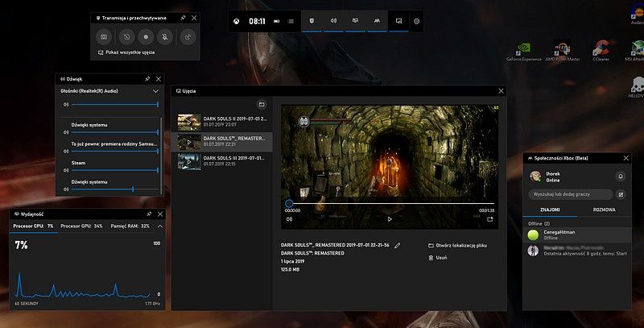
Task: Collapse the Wydajność graph with the chevron
Action: tap(160, 226)
